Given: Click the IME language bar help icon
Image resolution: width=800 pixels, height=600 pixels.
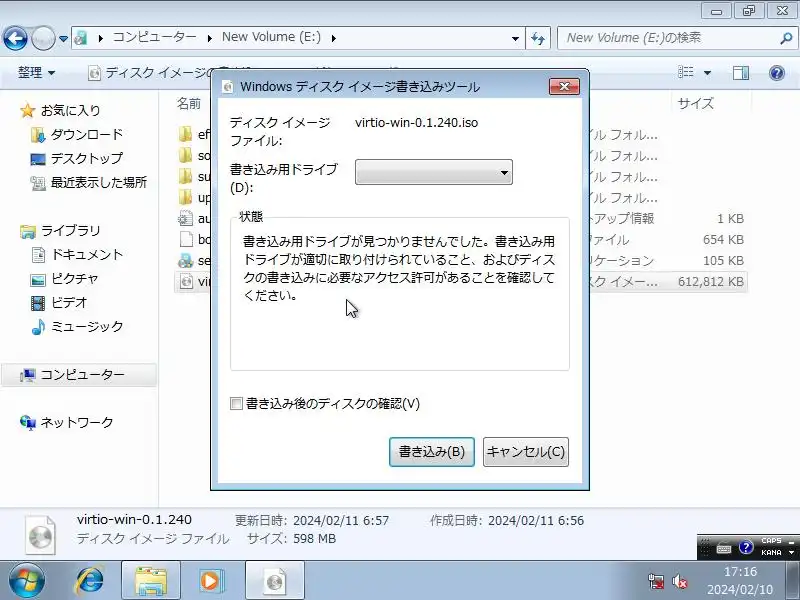Looking at the screenshot, I should click(x=746, y=547).
